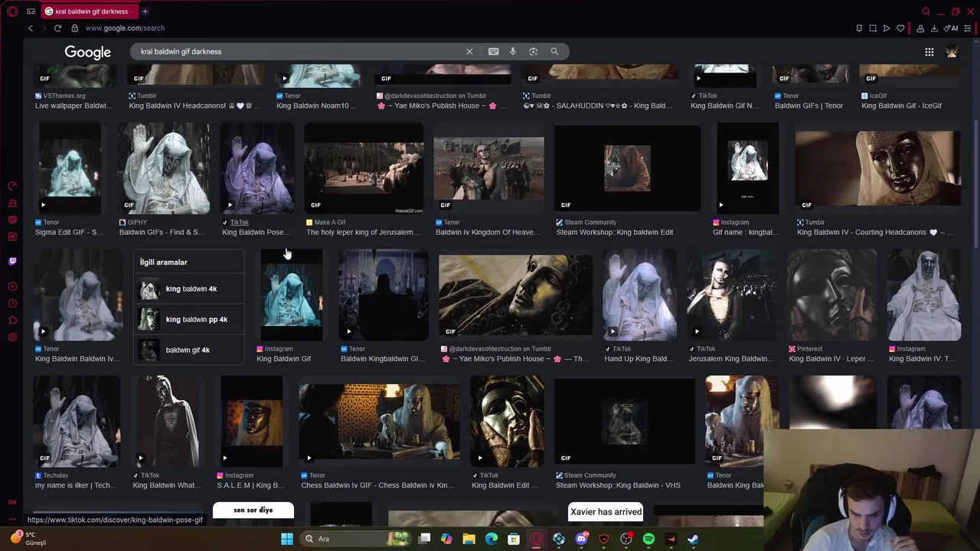Open the Windows weather widget

(29, 539)
